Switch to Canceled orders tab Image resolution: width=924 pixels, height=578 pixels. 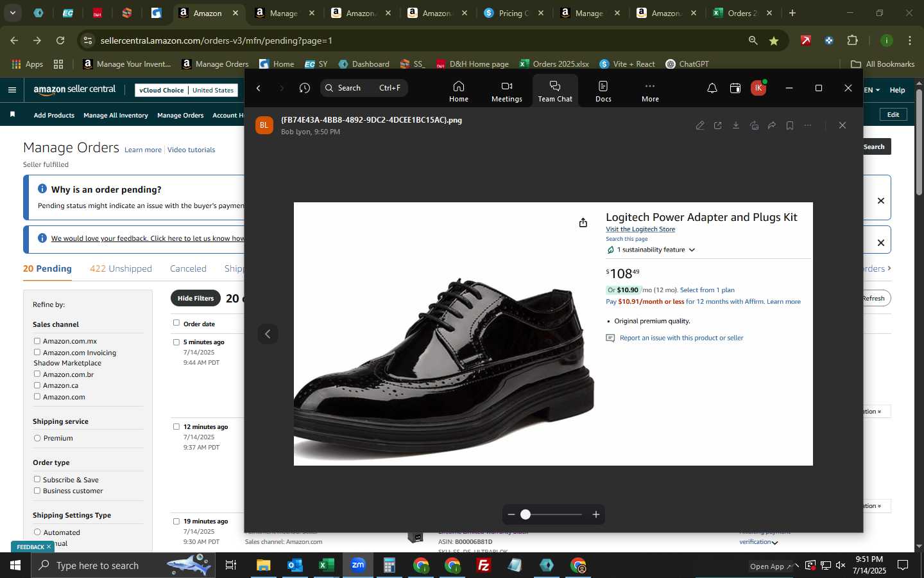[x=188, y=268]
